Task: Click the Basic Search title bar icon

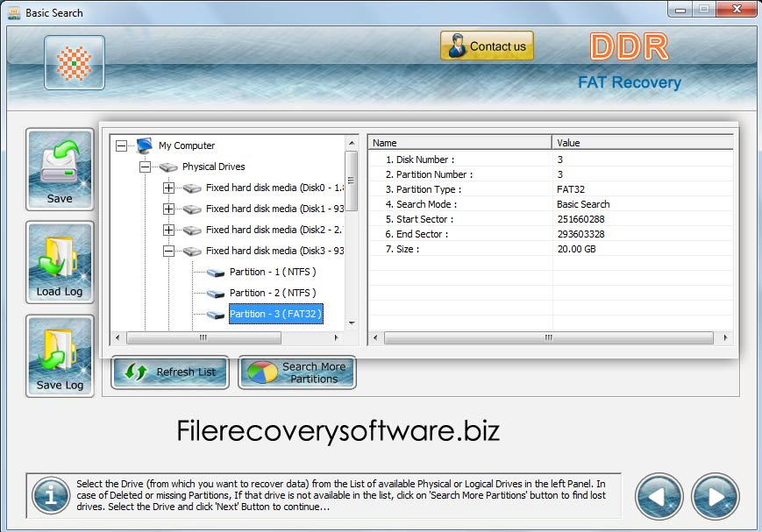Action: point(14,12)
